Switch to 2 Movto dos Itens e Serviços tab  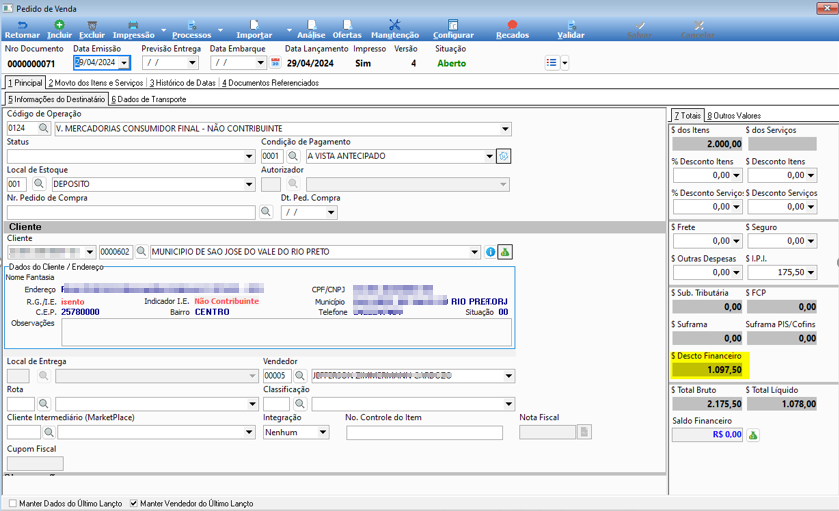click(x=96, y=83)
